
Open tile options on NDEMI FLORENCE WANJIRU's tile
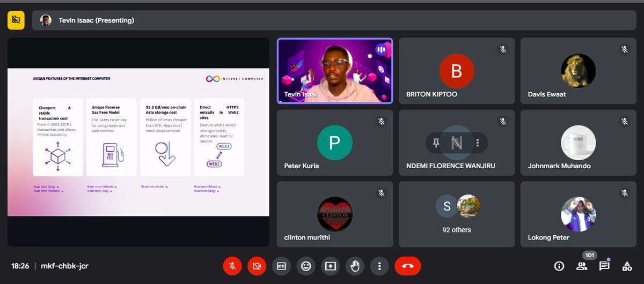pos(477,143)
